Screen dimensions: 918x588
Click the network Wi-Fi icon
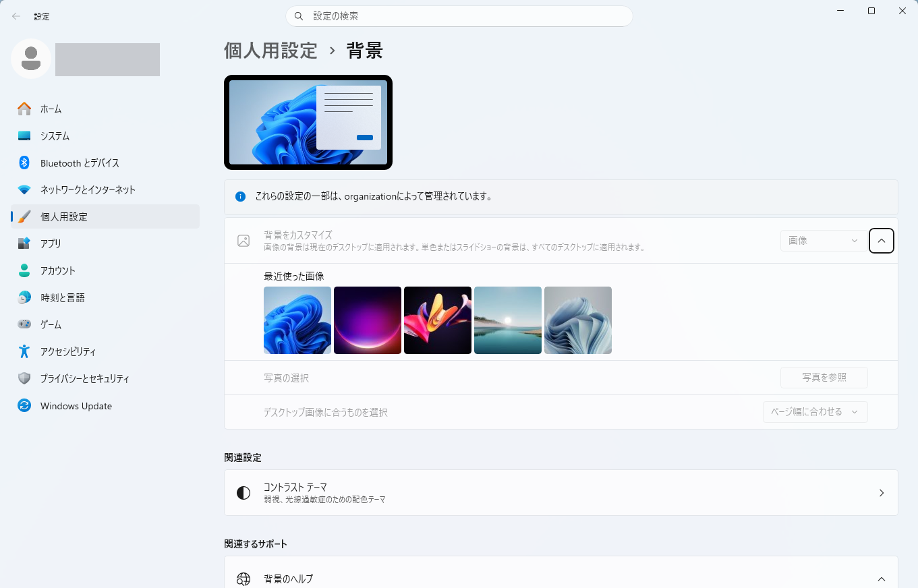pyautogui.click(x=24, y=189)
